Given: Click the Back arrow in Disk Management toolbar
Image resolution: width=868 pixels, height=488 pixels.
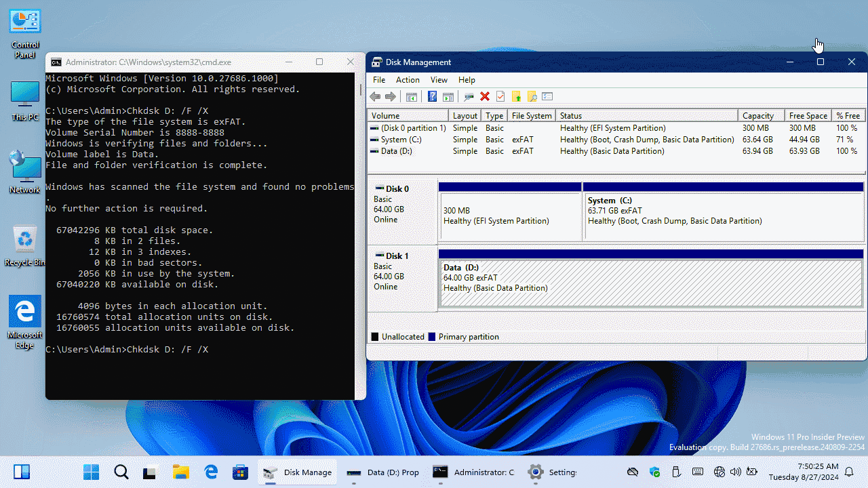Looking at the screenshot, I should coord(375,97).
